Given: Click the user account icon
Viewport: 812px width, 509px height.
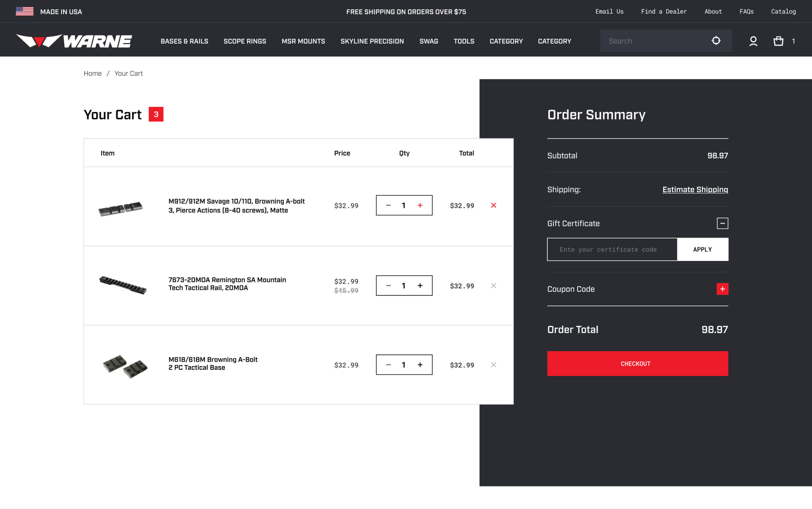Looking at the screenshot, I should pos(753,41).
